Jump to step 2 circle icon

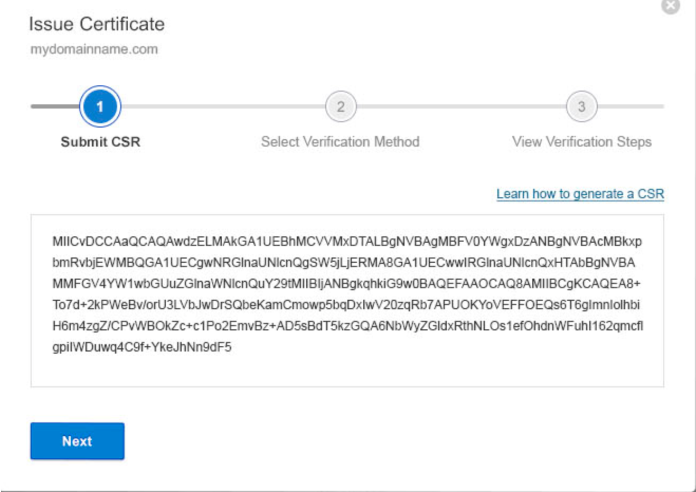(x=340, y=107)
